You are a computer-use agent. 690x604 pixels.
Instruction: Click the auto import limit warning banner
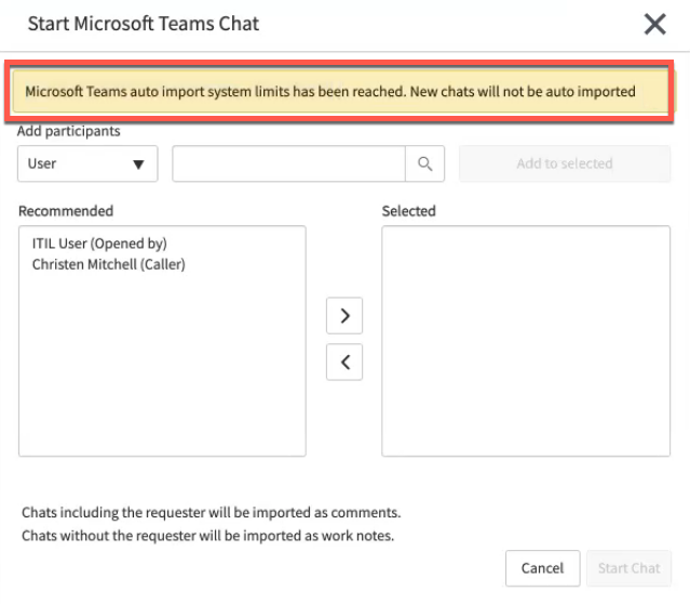point(339,92)
